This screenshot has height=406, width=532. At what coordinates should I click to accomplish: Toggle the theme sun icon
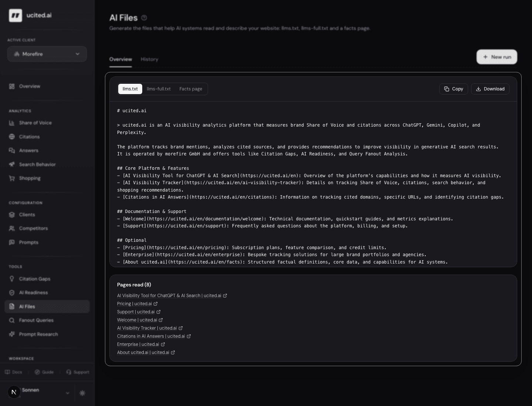click(82, 393)
